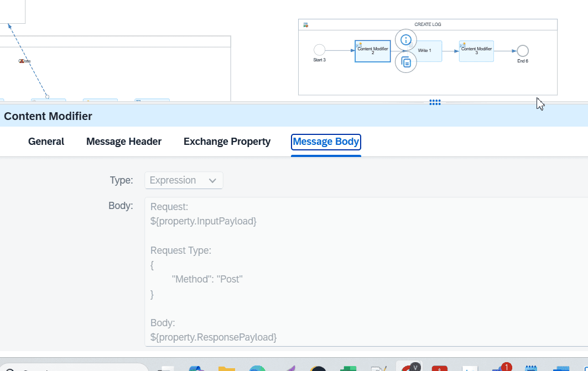This screenshot has width=588, height=371.
Task: Click the CREATE LOG process icon
Action: (306, 25)
